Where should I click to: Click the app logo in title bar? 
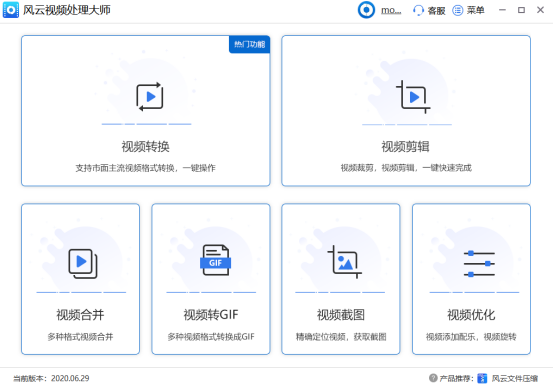click(x=11, y=10)
